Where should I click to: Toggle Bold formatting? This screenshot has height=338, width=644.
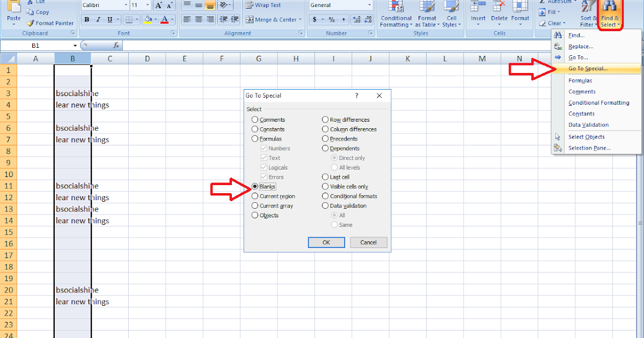[x=86, y=19]
